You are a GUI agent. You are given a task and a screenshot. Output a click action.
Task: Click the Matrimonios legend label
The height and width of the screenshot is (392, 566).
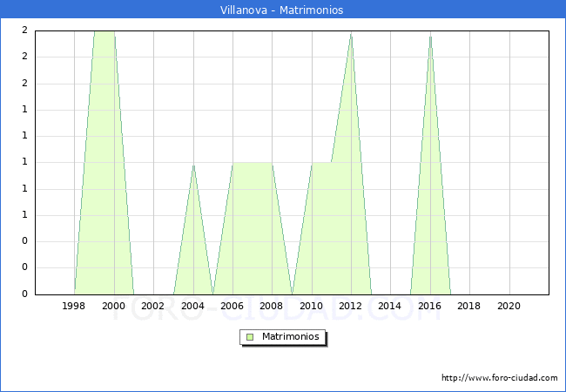291,336
